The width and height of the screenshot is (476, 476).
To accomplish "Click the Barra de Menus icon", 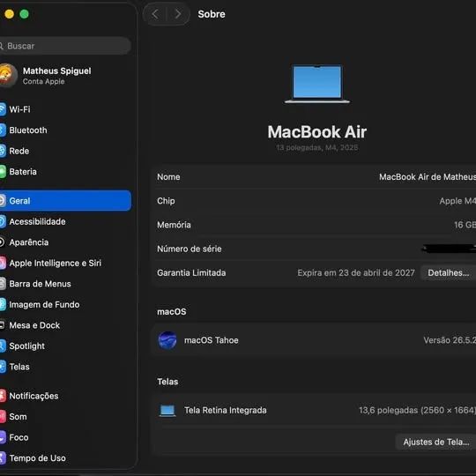I will (3, 284).
